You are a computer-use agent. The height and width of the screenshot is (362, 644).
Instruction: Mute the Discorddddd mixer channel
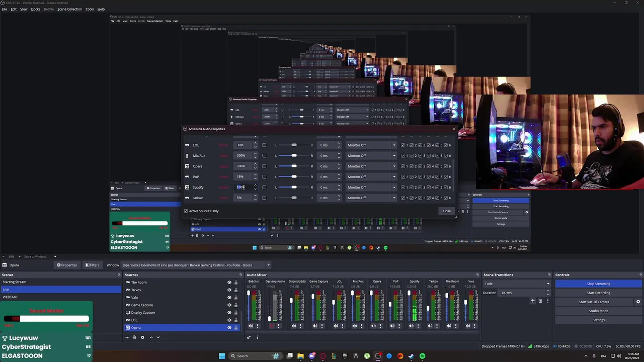click(294, 326)
